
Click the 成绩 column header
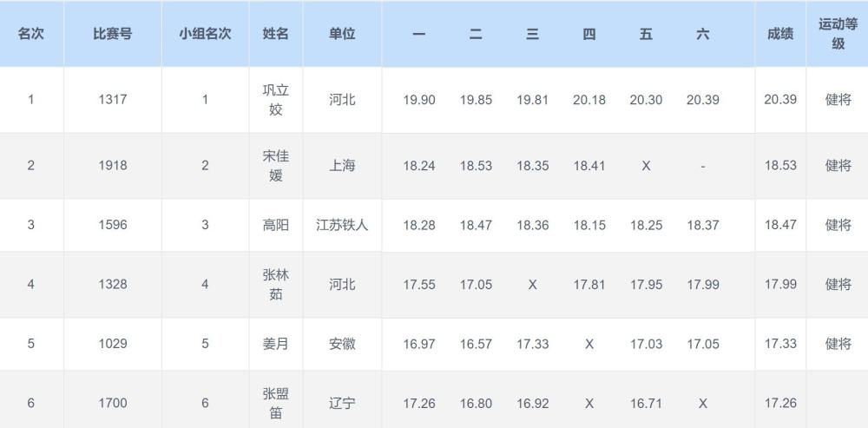click(779, 35)
